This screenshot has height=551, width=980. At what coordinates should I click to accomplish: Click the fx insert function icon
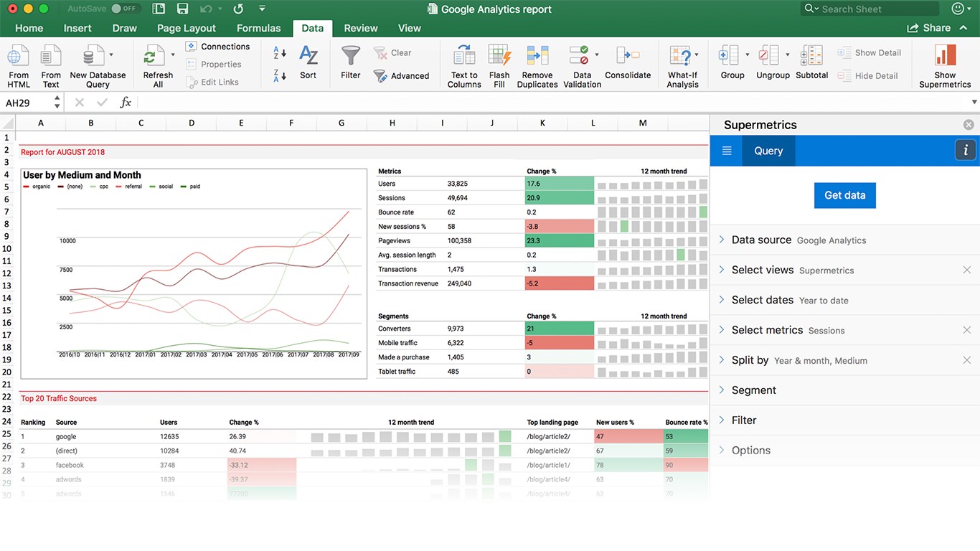click(x=126, y=103)
